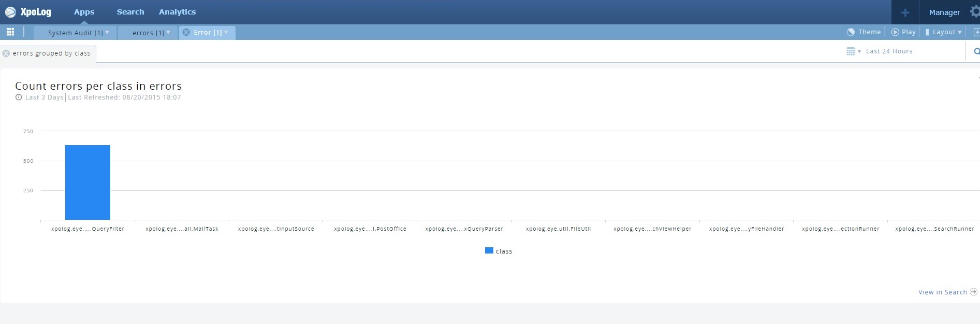Open the Manager menu
980x324 pixels.
(x=944, y=12)
